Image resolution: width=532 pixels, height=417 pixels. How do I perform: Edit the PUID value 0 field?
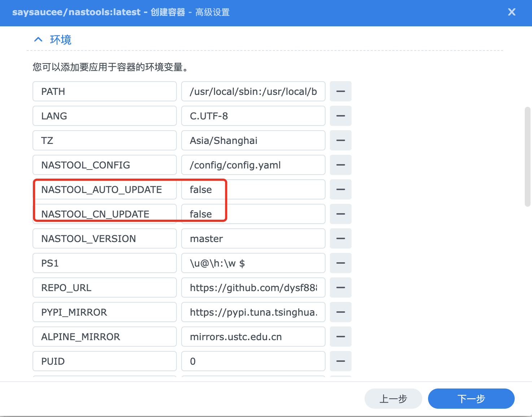pos(253,361)
